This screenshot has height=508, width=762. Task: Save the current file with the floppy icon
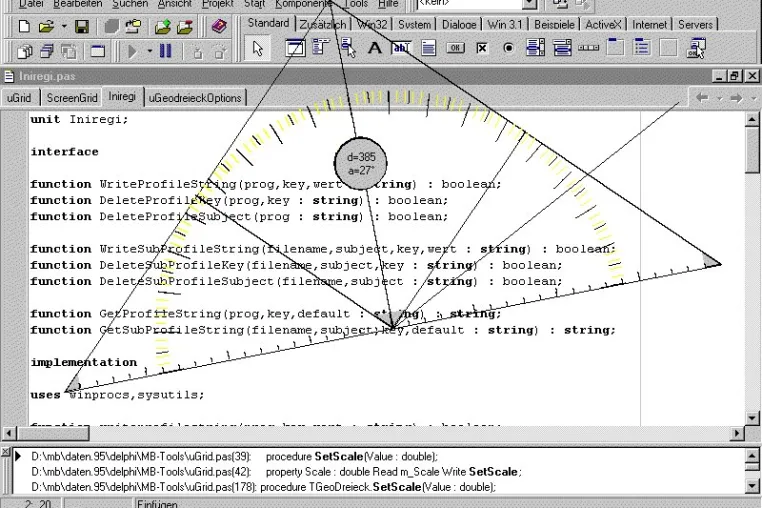tap(82, 26)
